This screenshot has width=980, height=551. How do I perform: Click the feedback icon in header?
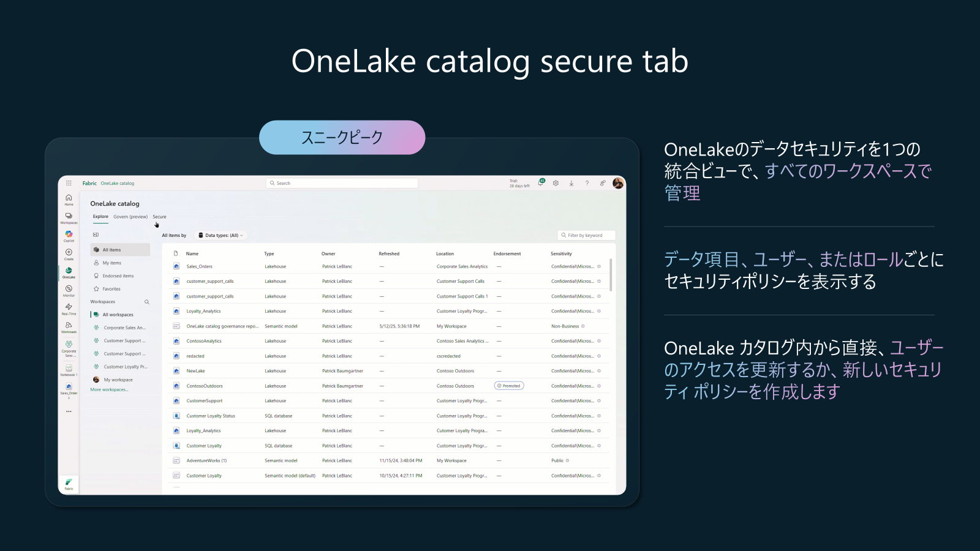tap(603, 183)
